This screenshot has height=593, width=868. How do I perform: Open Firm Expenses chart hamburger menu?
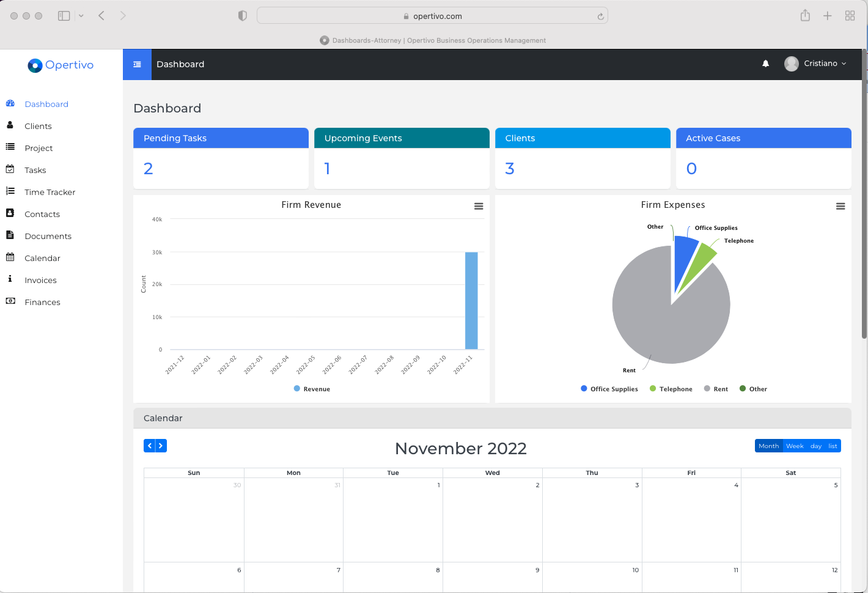click(840, 207)
